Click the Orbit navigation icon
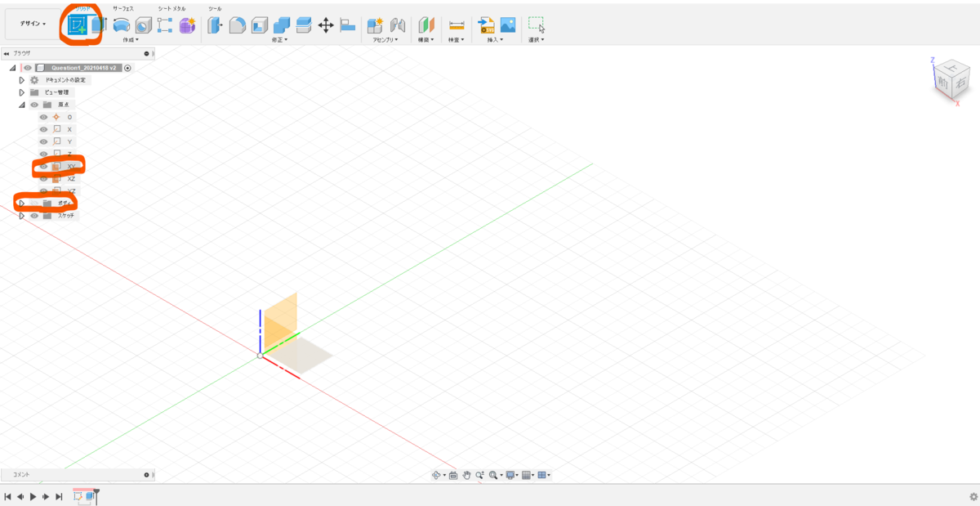The height and width of the screenshot is (506, 980). click(x=437, y=475)
